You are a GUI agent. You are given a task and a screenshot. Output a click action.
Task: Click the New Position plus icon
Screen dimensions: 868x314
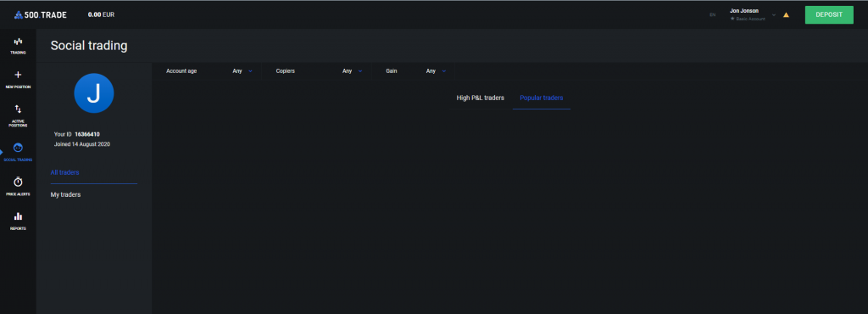pos(18,75)
